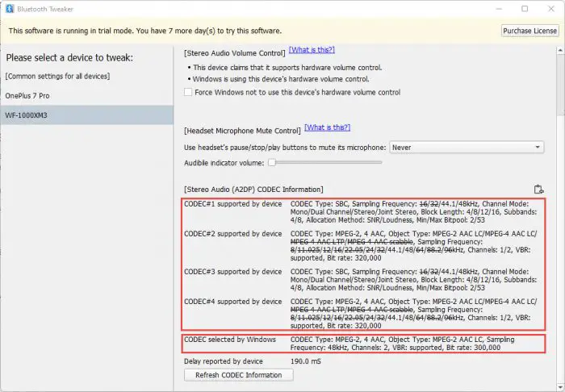Image resolution: width=565 pixels, height=392 pixels.
Task: Click the Bluetooth Tweaker app icon in title bar
Action: pos(10,9)
